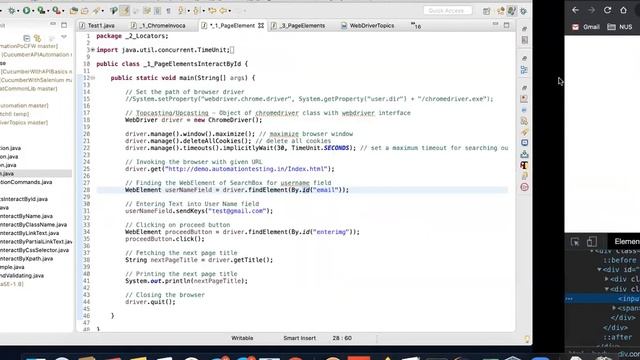Collapse main method fold at line 12
Viewport: 640px width, 360px height.
click(93, 78)
